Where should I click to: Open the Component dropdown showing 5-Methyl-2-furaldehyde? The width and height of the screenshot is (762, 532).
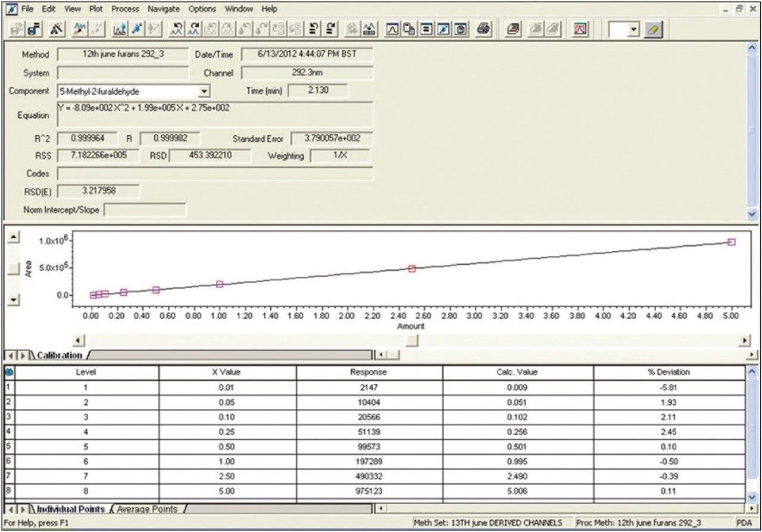click(x=202, y=91)
